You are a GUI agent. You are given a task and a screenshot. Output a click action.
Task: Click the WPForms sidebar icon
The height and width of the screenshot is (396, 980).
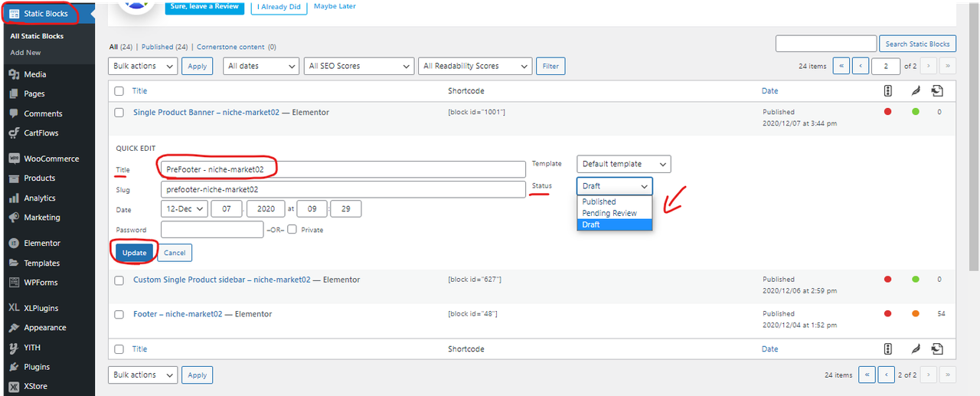point(14,282)
